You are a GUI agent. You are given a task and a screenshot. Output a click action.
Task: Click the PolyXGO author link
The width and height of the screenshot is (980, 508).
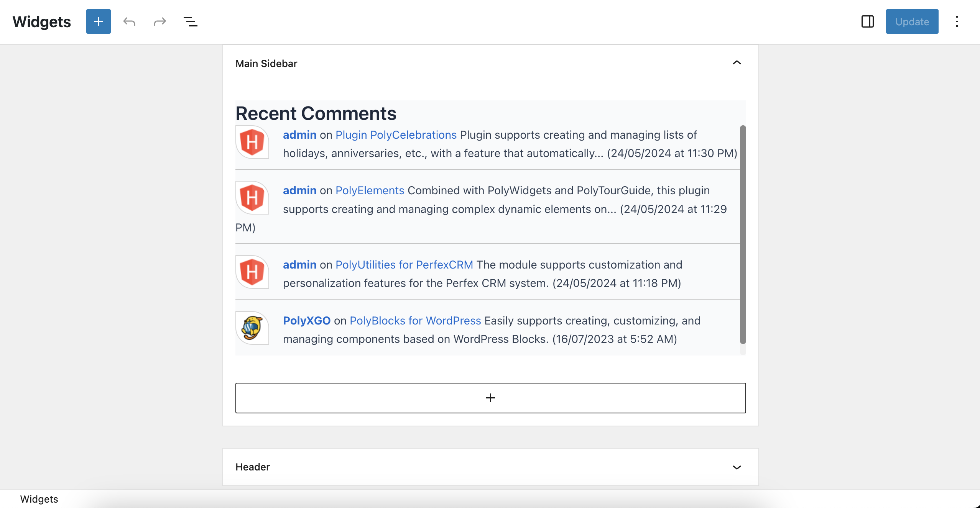click(x=307, y=321)
